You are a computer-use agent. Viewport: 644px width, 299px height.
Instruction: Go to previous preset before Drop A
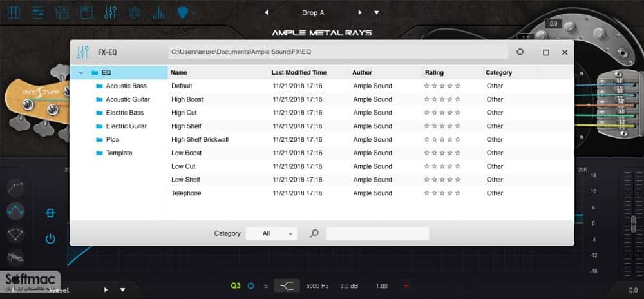(266, 13)
